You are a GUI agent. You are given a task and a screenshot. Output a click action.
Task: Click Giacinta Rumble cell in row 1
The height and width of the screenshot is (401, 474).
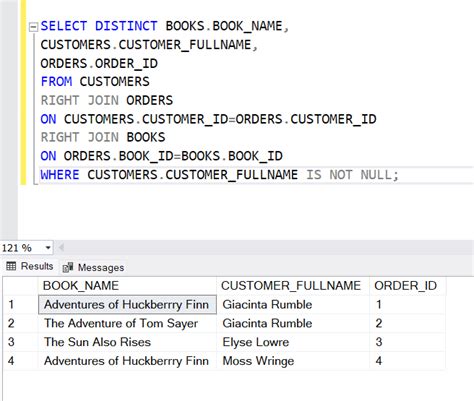(293, 304)
